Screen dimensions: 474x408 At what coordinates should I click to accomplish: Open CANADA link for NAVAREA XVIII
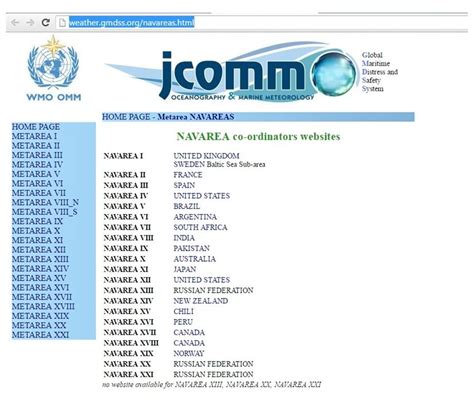[x=189, y=343]
